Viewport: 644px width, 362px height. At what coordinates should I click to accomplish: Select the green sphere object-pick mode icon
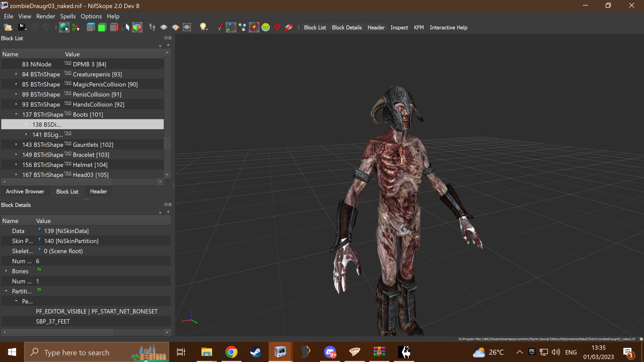click(64, 27)
